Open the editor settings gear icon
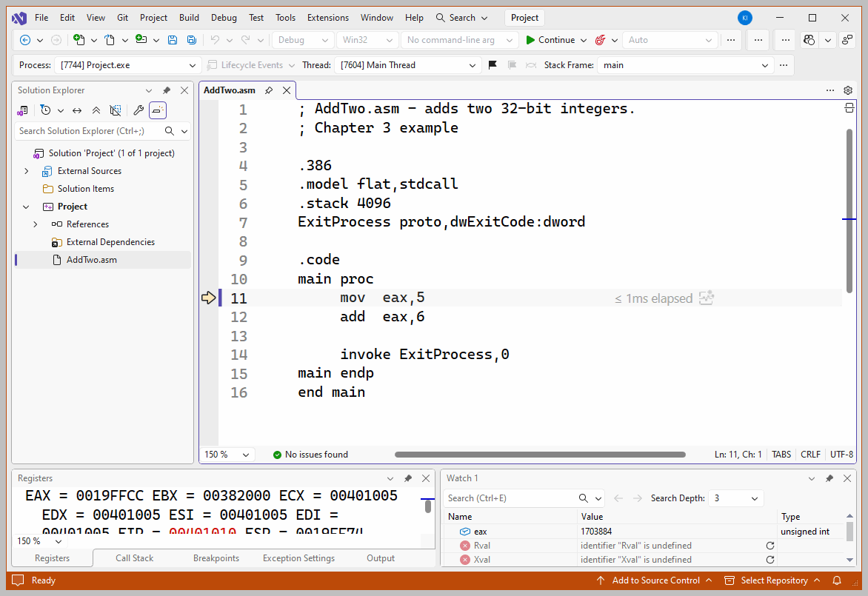The height and width of the screenshot is (596, 868). coord(848,90)
